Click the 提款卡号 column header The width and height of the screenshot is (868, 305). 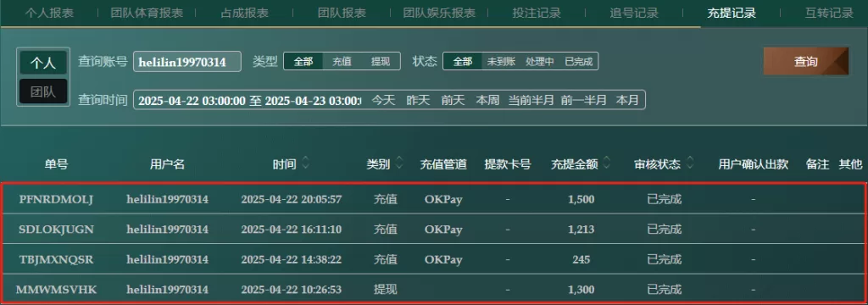(x=508, y=164)
